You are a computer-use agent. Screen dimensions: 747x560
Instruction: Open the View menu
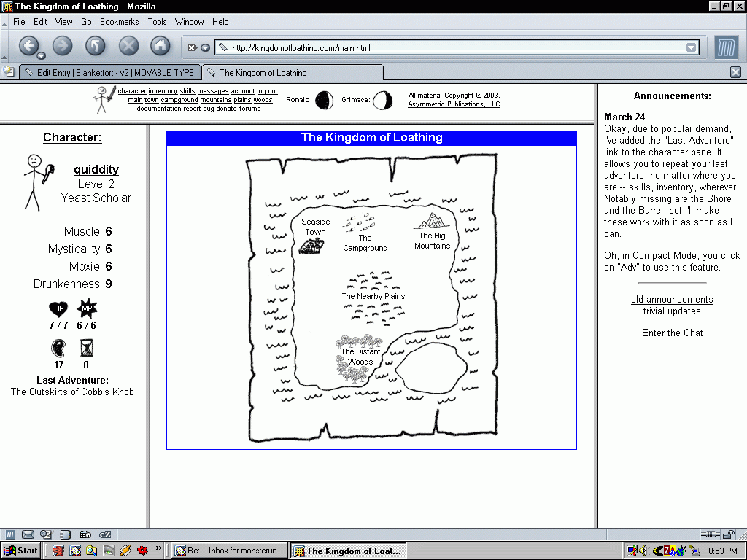(64, 22)
